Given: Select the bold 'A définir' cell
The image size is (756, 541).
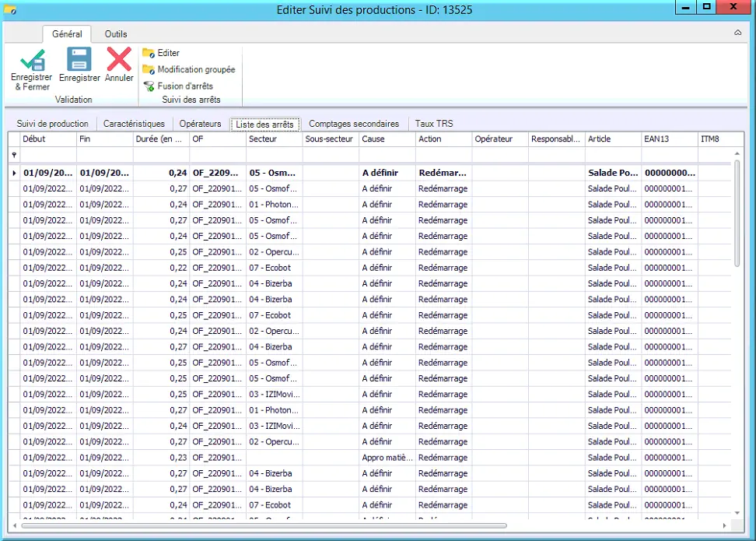Looking at the screenshot, I should pos(387,173).
